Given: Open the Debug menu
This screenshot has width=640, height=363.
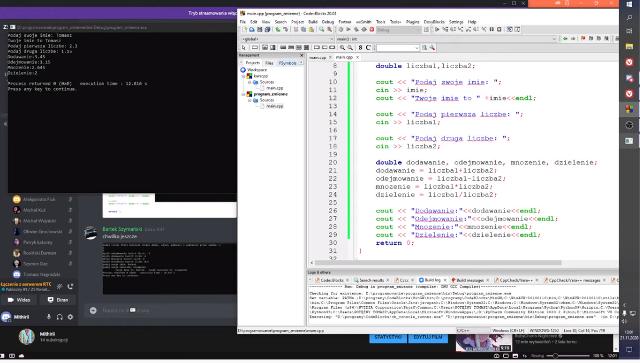Looking at the screenshot, I should 328,22.
